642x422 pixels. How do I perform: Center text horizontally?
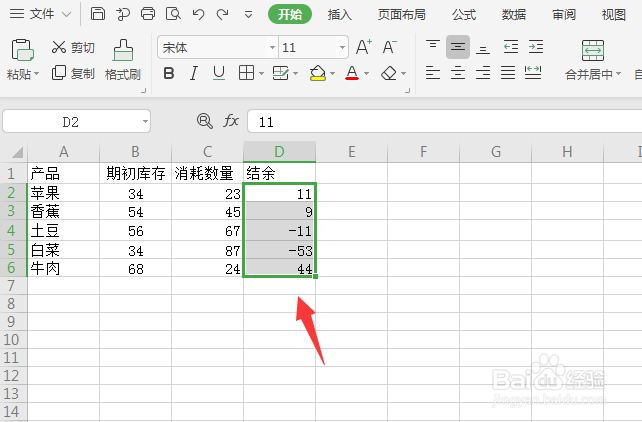click(458, 73)
